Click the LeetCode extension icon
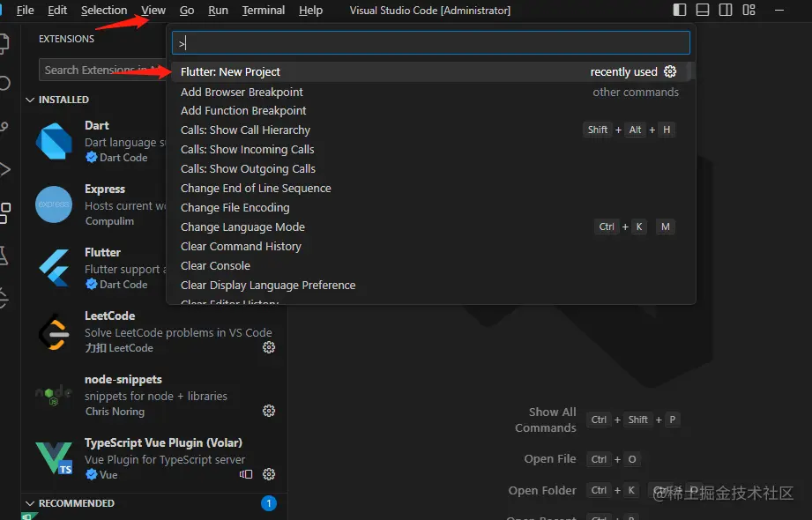Screen dimensions: 812x520 tap(54, 331)
